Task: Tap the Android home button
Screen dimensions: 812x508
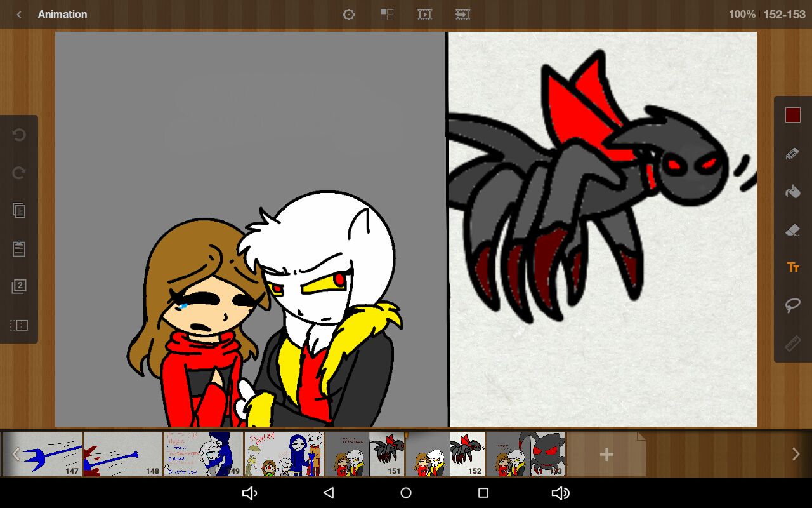Action: pyautogui.click(x=406, y=493)
